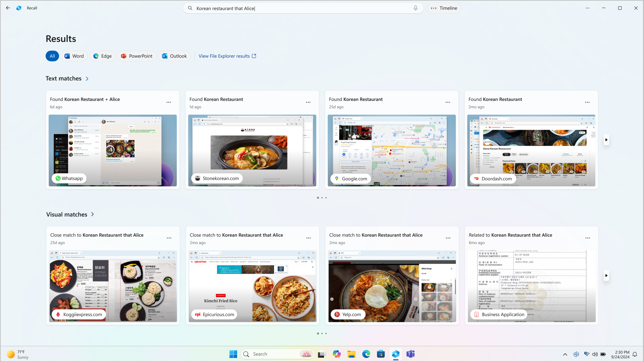
Task: Expand the Visual matches section
Action: point(93,214)
